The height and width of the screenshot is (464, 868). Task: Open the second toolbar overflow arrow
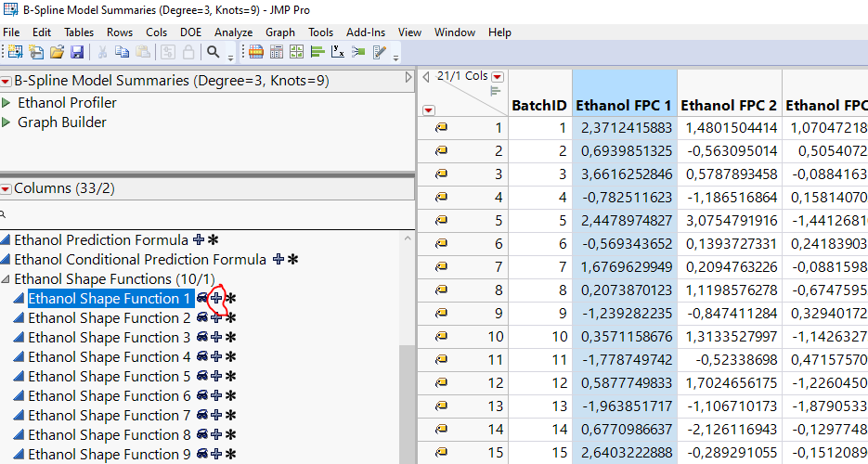click(x=395, y=57)
